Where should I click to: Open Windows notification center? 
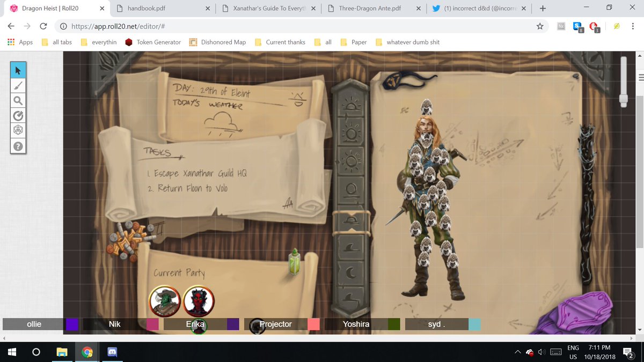627,352
